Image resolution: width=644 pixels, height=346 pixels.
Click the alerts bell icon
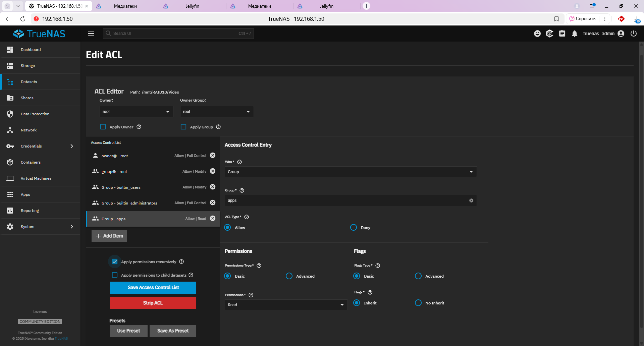point(575,34)
